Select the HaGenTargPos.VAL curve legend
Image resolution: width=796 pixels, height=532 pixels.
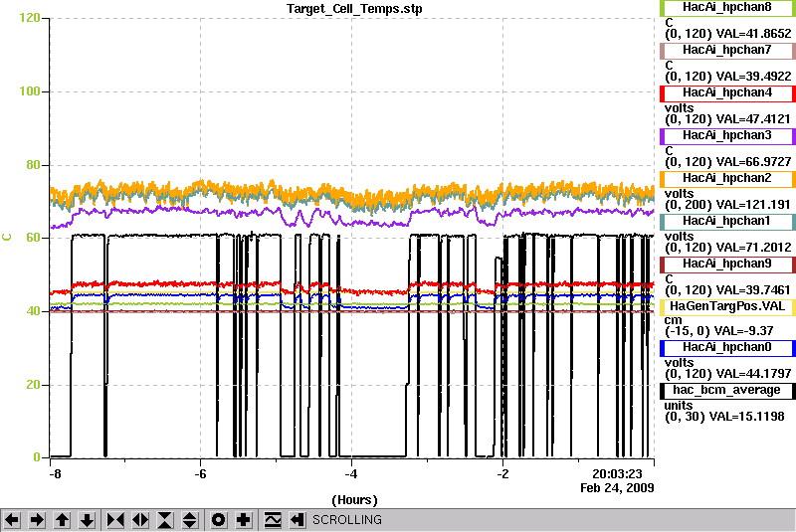click(727, 307)
